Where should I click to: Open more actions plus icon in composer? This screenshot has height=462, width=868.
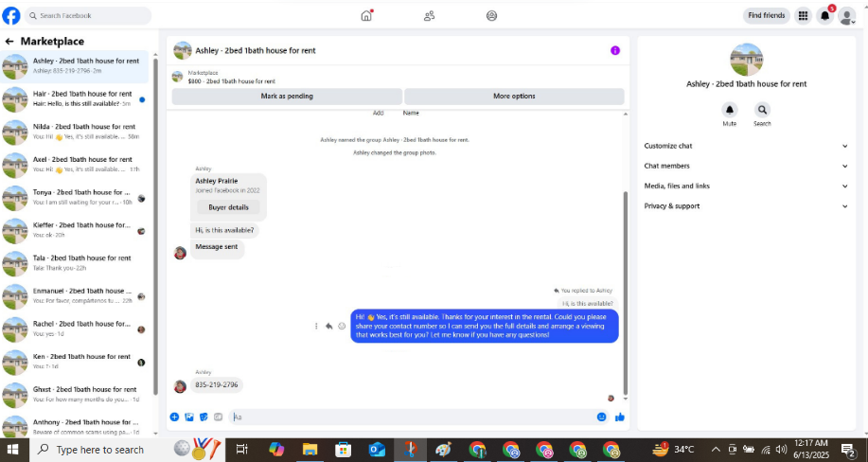click(x=174, y=418)
